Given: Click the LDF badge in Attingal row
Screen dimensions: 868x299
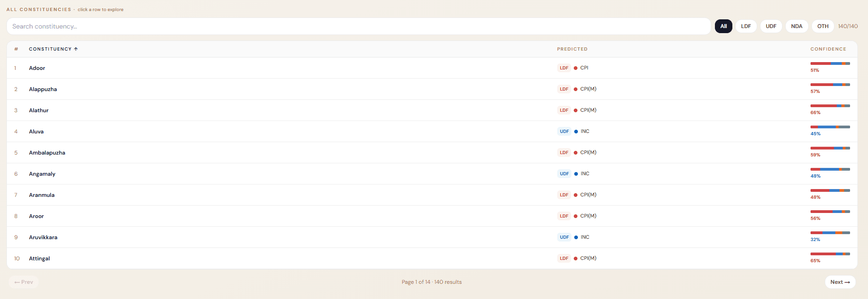Looking at the screenshot, I should (564, 259).
